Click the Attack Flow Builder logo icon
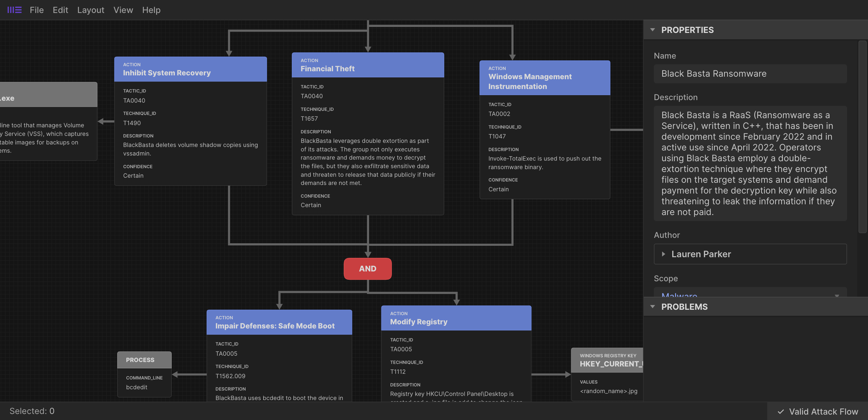Viewport: 868px width, 420px height. pos(14,10)
